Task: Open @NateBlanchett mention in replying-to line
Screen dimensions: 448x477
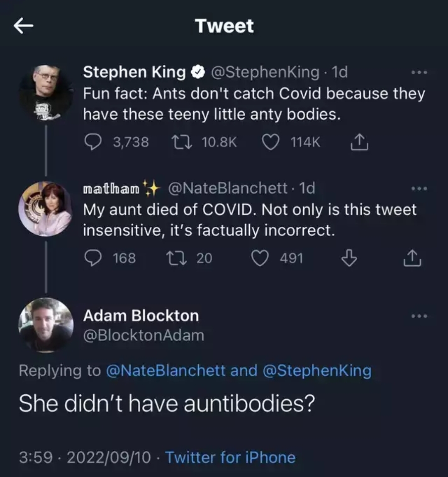Action: click(166, 370)
